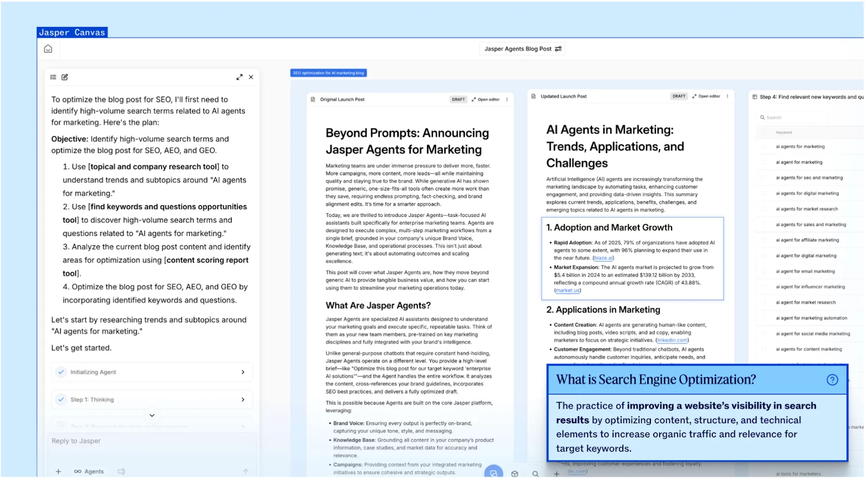
Task: Open editor for Updated Launch Post
Action: [706, 96]
